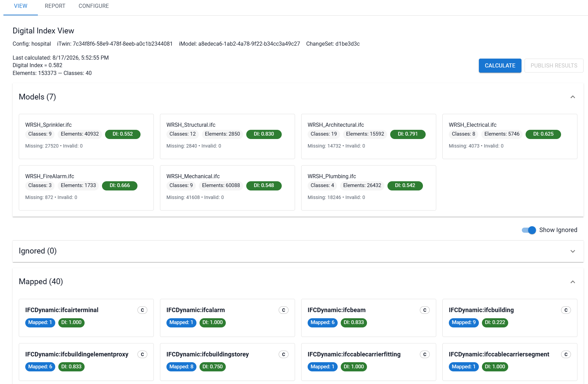Click the C icon on ifccablecarriersegment card

[x=566, y=354]
